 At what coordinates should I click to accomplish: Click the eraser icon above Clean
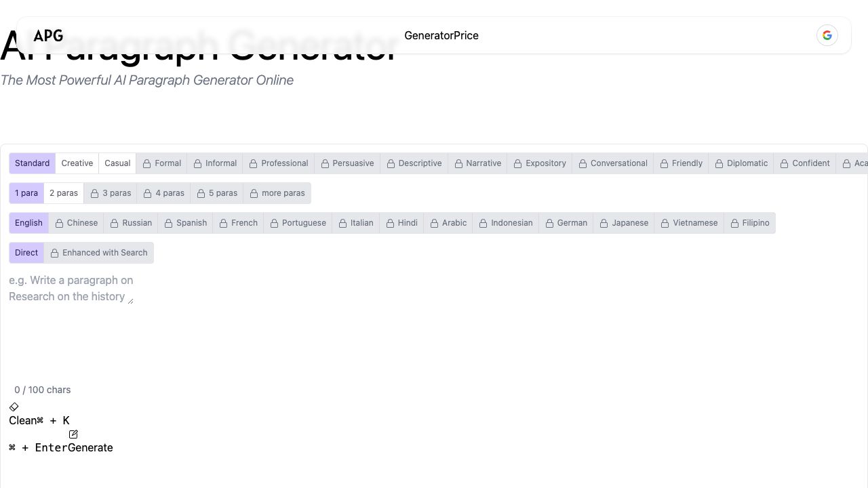14,407
